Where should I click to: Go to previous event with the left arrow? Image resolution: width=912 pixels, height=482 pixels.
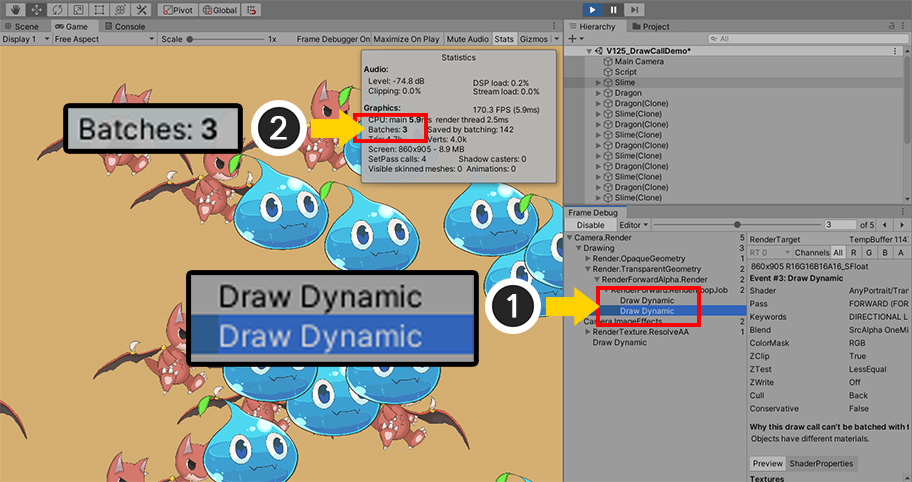click(x=885, y=225)
